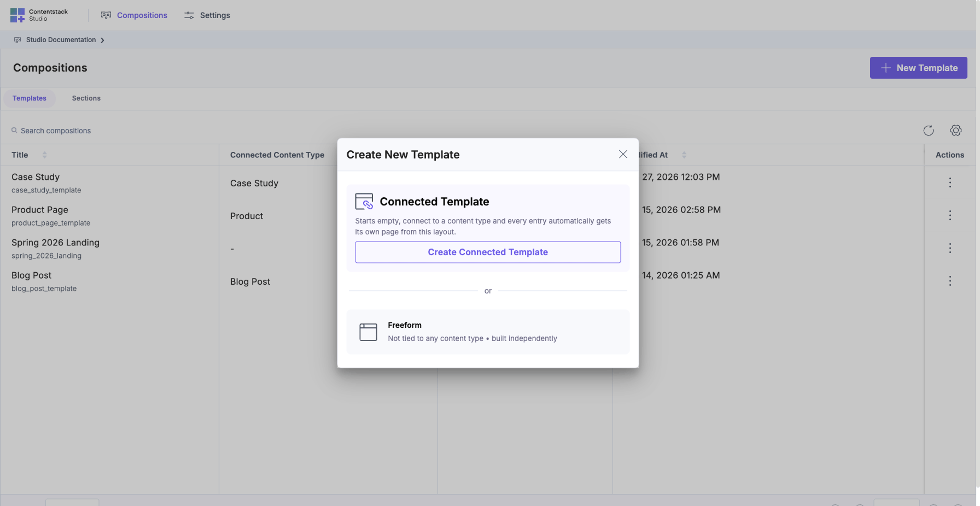Expand the breadcrumb chevron after Studio Documentation
The image size is (980, 506).
[102, 40]
